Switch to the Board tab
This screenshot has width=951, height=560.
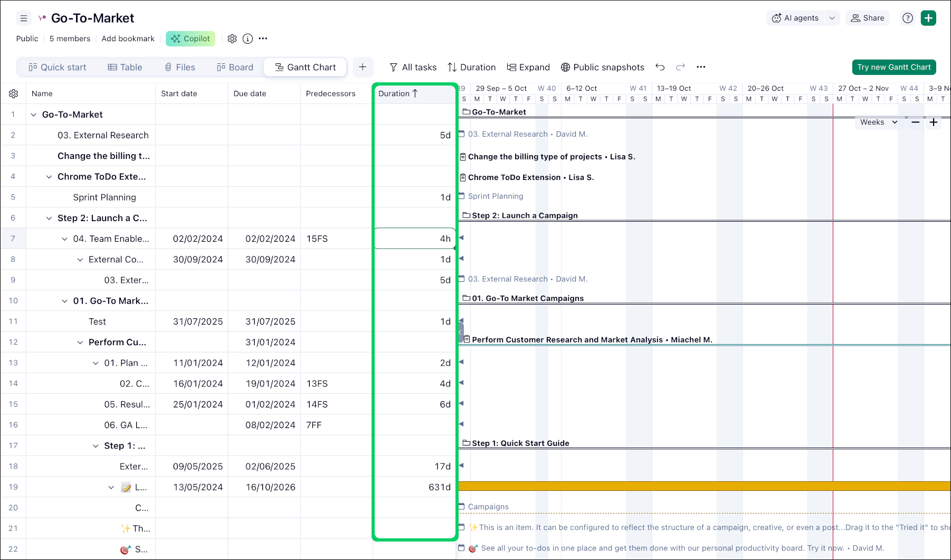pyautogui.click(x=235, y=67)
